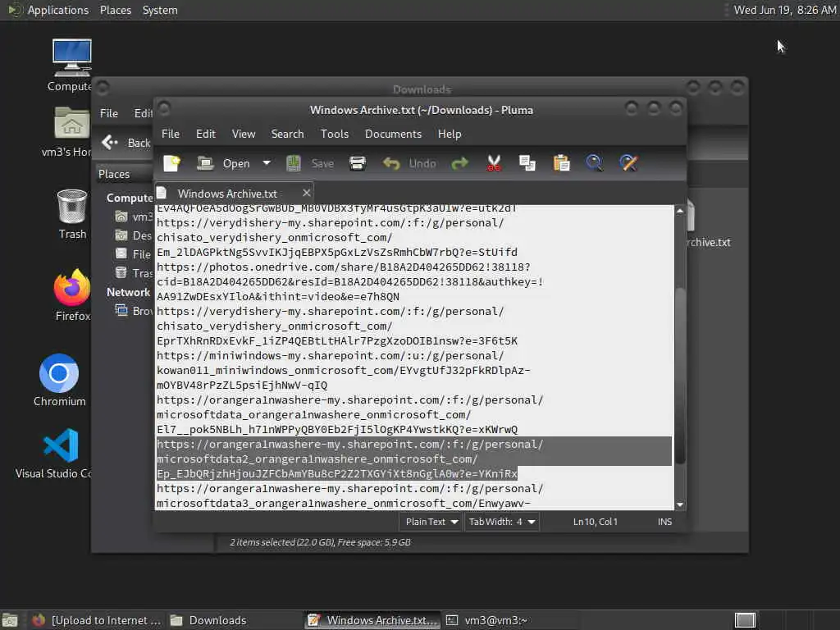840x630 pixels.
Task: Switch to Windows Archive.txt taskbar button
Action: pyautogui.click(x=373, y=620)
